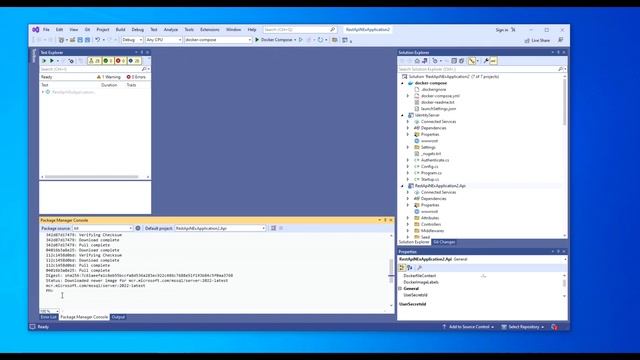This screenshot has height=360, width=640.
Task: Select .dockerignore file in Solution Explorer
Action: coord(433,89)
